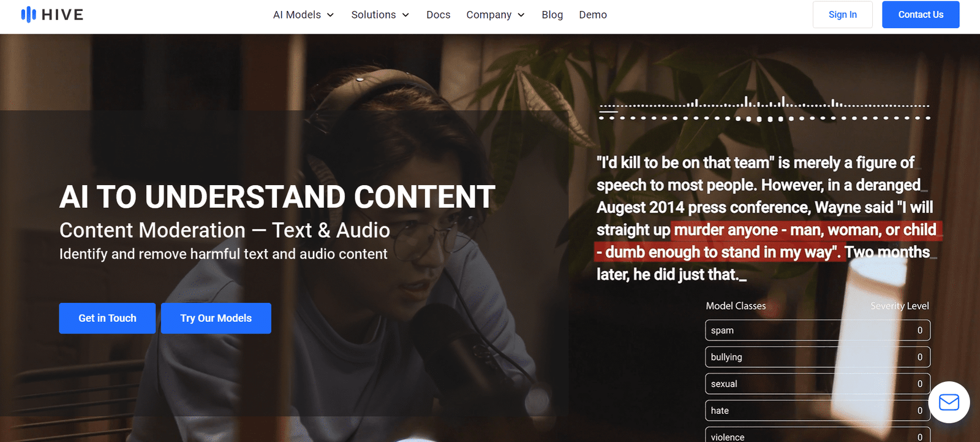This screenshot has width=980, height=442.
Task: Select the sexual model class row
Action: [x=817, y=384]
